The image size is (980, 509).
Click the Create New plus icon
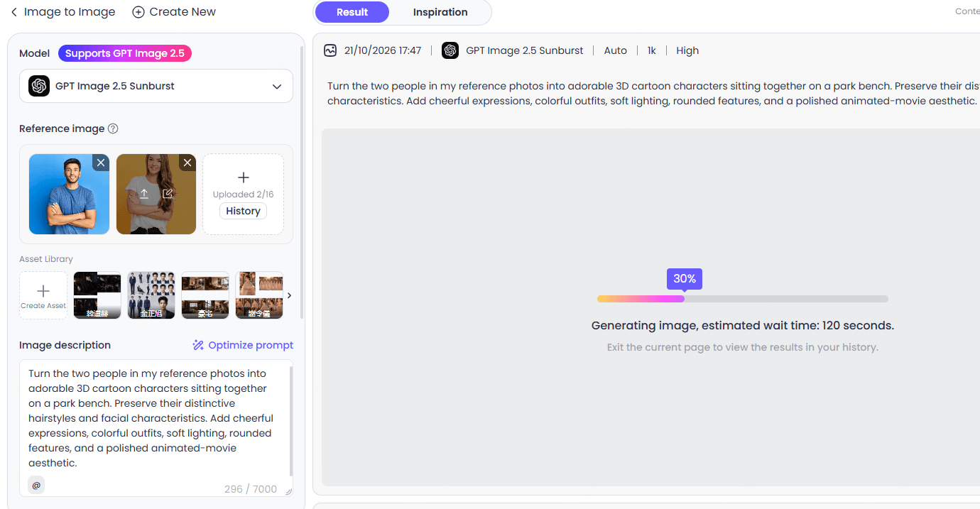point(138,12)
